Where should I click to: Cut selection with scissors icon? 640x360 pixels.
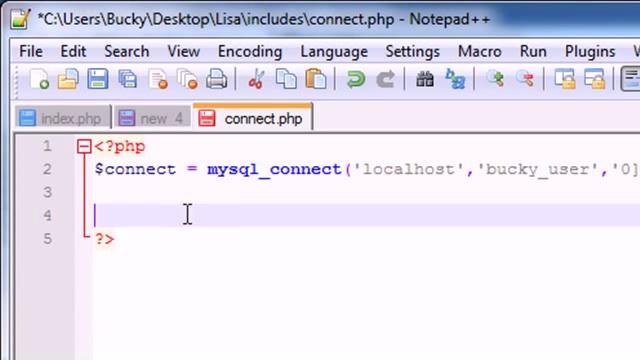coord(256,79)
